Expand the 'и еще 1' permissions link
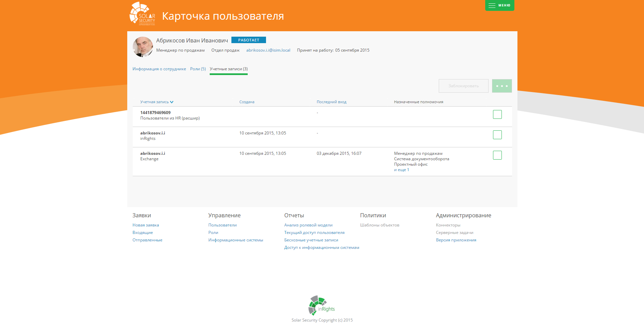The height and width of the screenshot is (329, 644). [x=401, y=170]
